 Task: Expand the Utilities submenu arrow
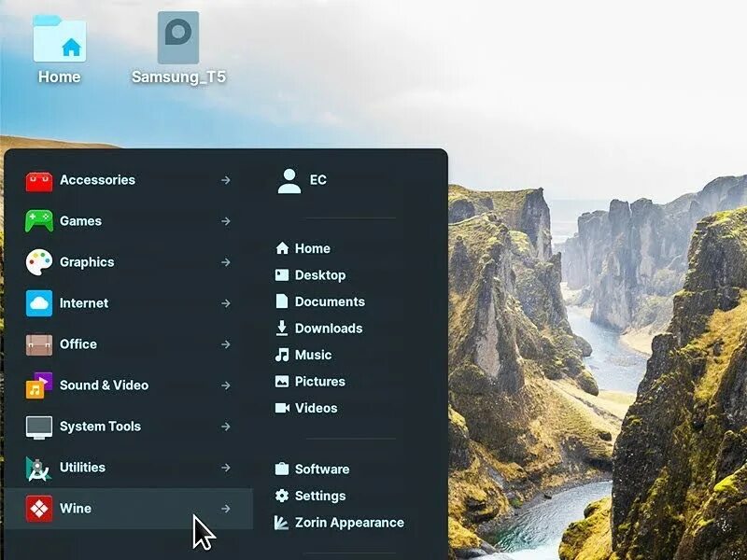click(226, 468)
